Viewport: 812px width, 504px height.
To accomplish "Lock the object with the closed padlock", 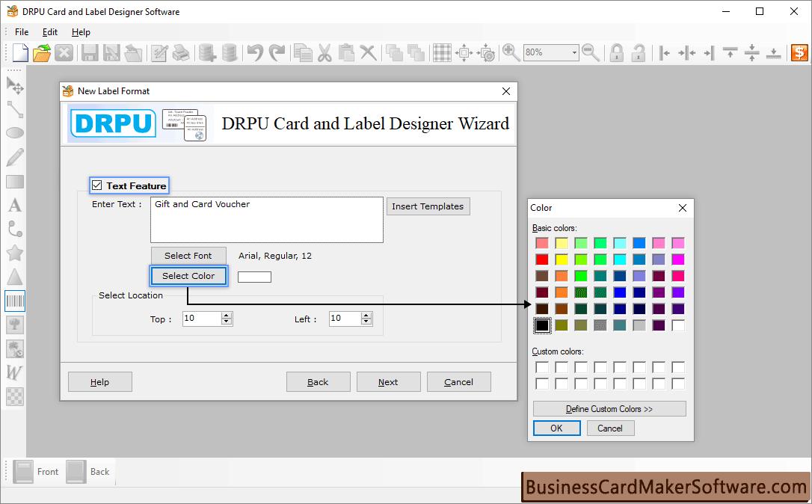I will point(616,53).
